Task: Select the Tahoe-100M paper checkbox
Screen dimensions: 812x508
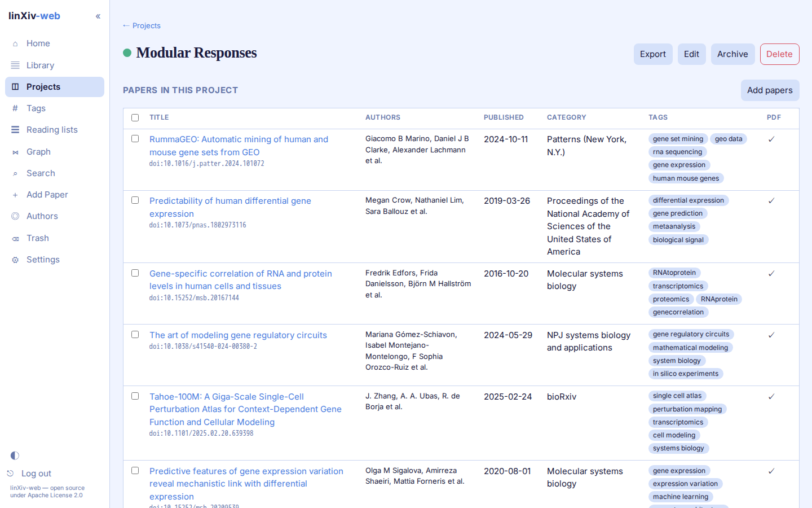Action: (x=135, y=396)
